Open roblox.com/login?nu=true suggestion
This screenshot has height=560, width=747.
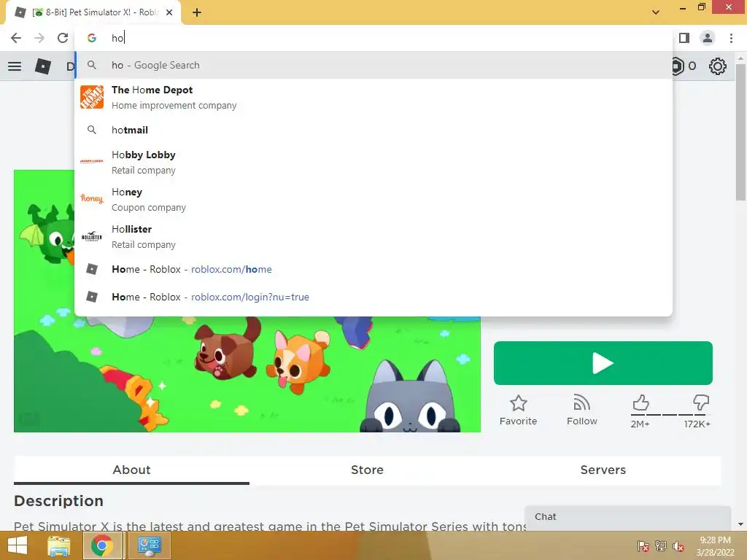click(373, 297)
